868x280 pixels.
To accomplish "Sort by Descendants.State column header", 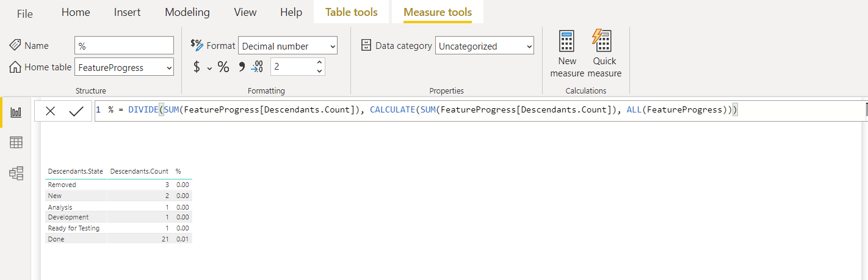I will (75, 171).
